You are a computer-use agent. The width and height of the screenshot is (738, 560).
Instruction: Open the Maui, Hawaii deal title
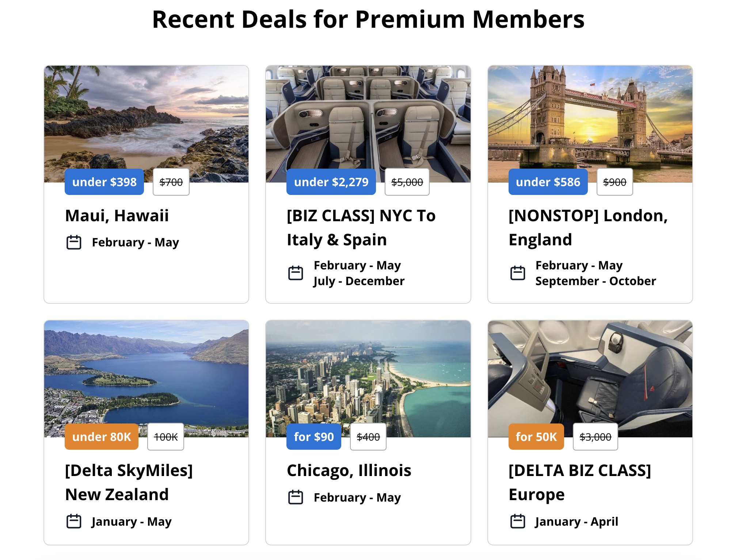click(x=117, y=215)
